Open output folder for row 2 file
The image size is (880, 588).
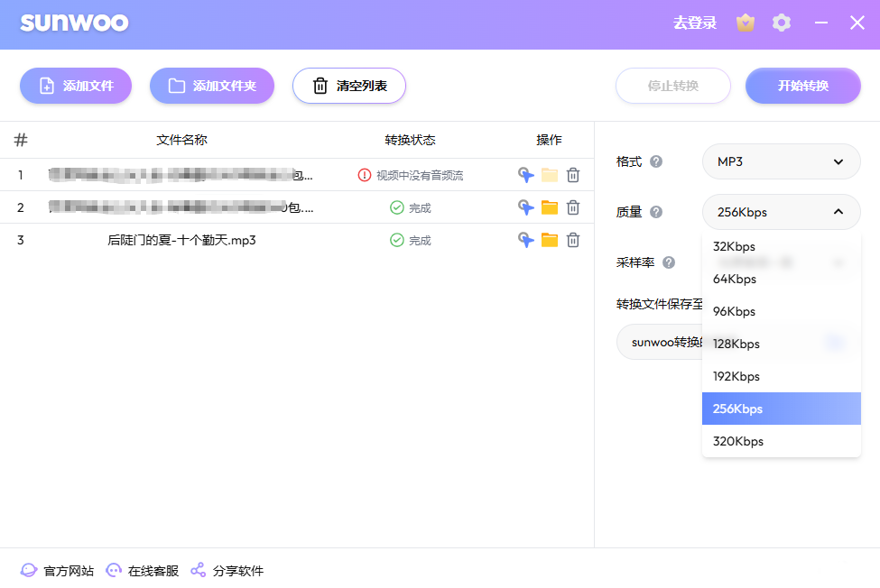(550, 207)
